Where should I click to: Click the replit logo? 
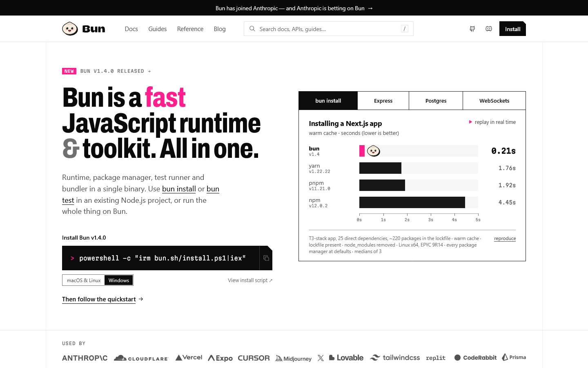coord(436,358)
